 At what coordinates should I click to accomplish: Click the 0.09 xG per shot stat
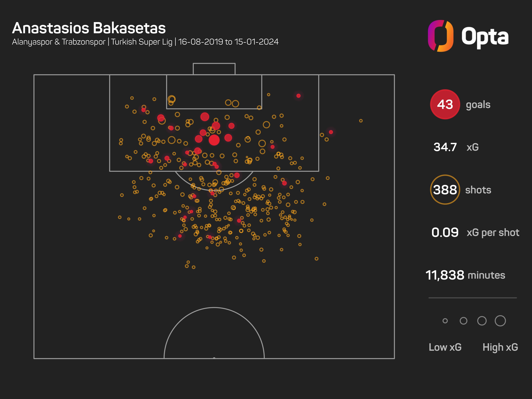coord(445,233)
